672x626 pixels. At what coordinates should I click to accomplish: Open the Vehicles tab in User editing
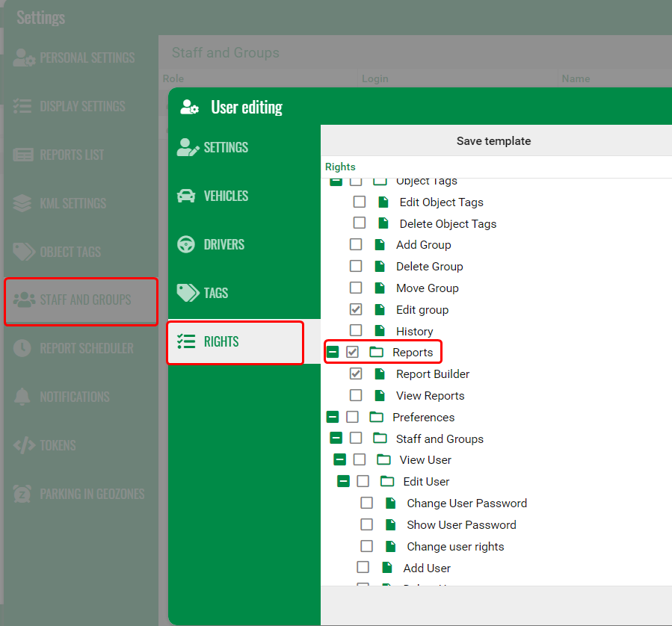tap(226, 196)
